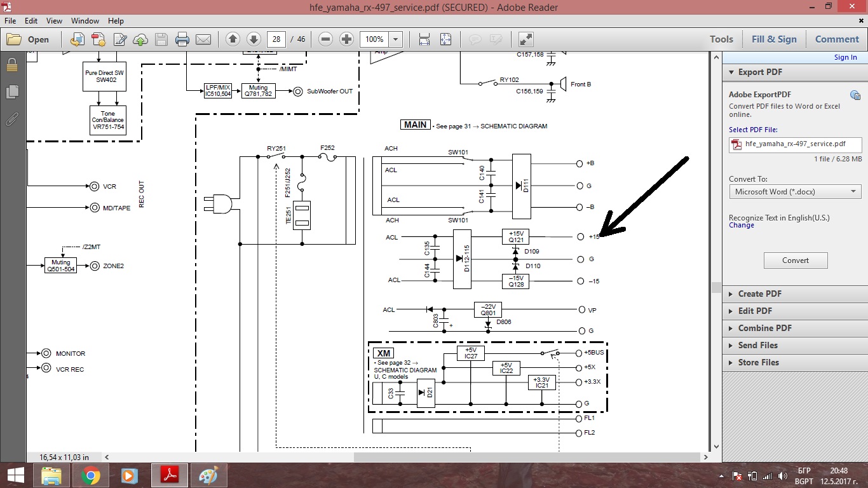Open the Convert To format dropdown
The height and width of the screenshot is (488, 868).
pos(796,192)
